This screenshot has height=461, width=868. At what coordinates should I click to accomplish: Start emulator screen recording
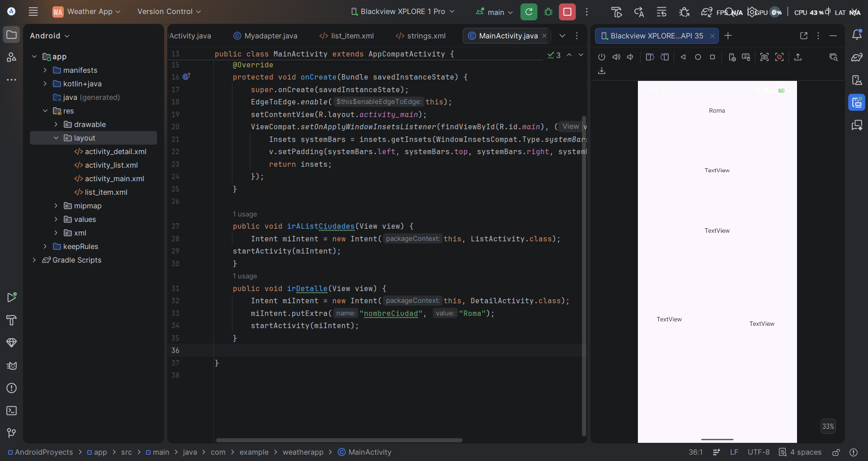(x=779, y=57)
